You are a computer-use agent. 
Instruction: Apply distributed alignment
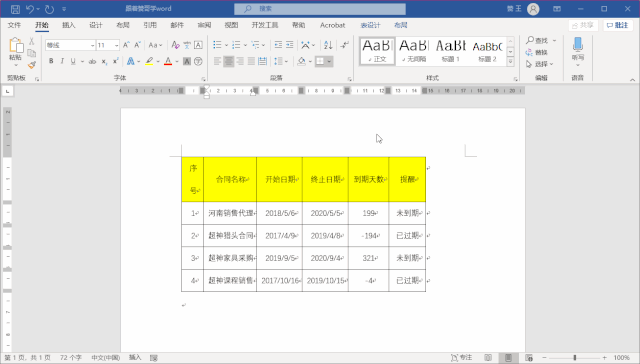click(262, 62)
